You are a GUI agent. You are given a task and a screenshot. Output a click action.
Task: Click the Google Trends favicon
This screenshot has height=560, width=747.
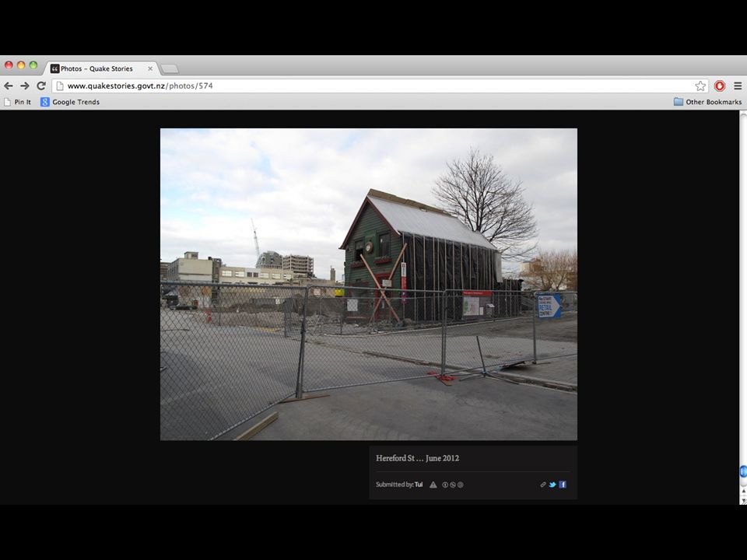[45, 102]
